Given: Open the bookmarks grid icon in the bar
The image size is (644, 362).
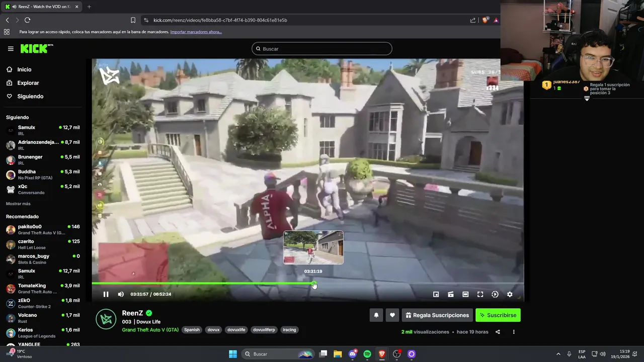Looking at the screenshot, I should tap(7, 32).
